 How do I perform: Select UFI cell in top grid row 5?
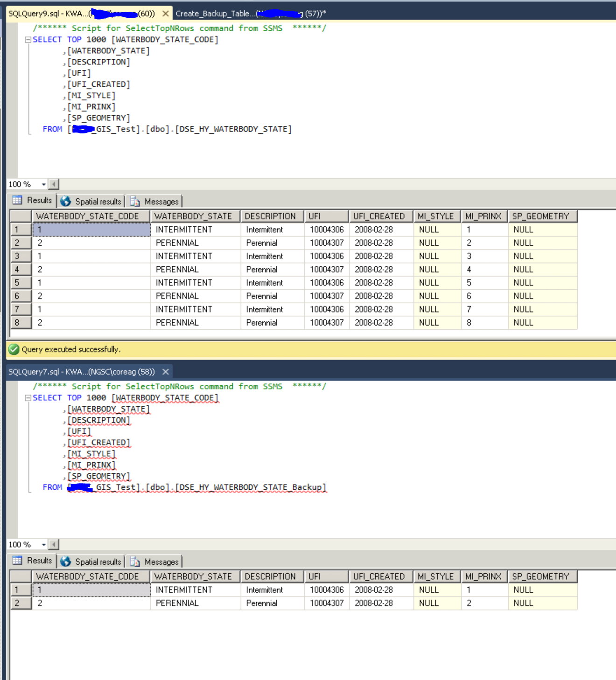point(327,283)
